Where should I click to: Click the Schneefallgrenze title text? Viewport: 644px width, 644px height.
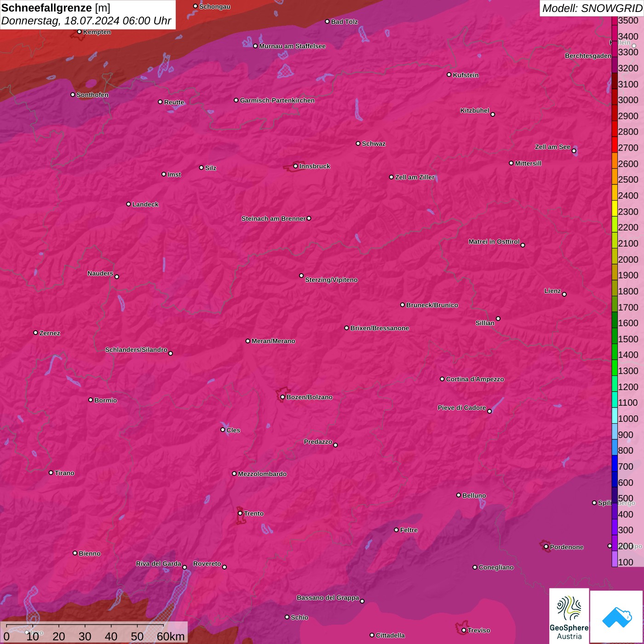pos(46,8)
